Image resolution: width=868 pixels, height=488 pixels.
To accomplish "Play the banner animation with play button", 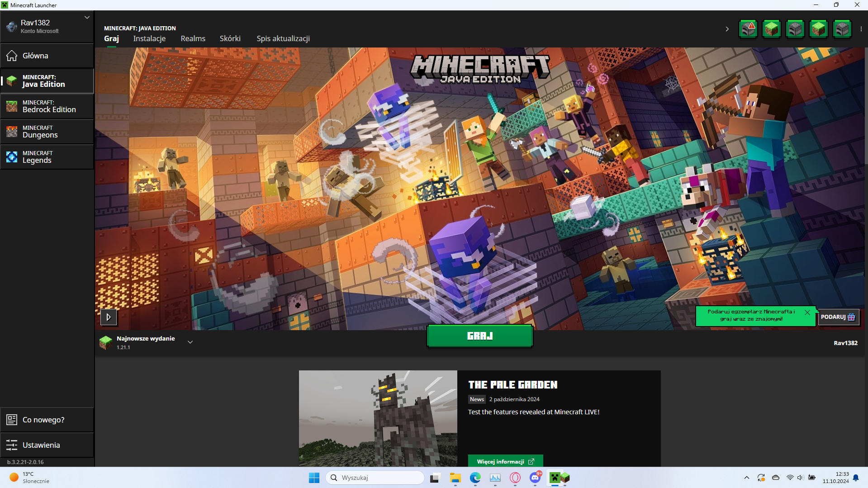I will [109, 317].
